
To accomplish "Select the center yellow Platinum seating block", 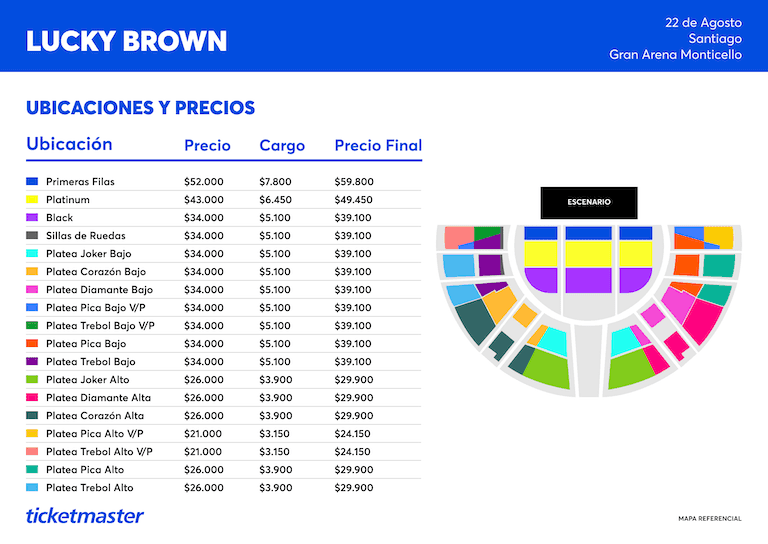I will pyautogui.click(x=588, y=254).
